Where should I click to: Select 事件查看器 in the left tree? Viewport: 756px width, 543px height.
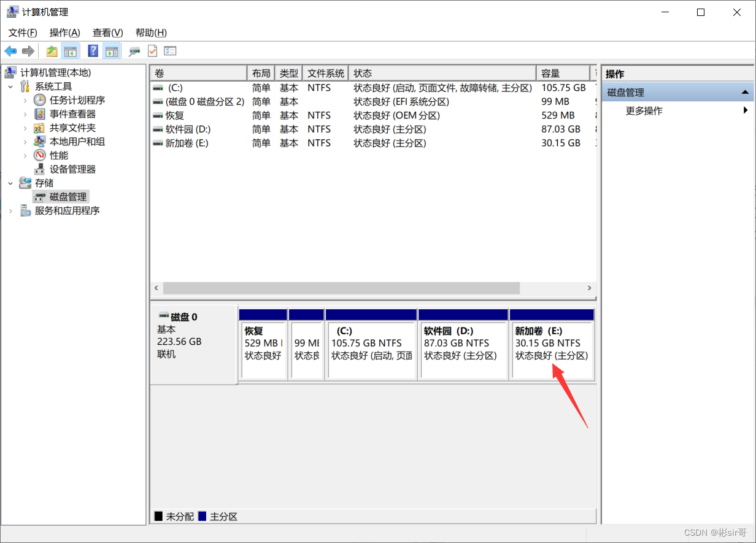coord(72,114)
